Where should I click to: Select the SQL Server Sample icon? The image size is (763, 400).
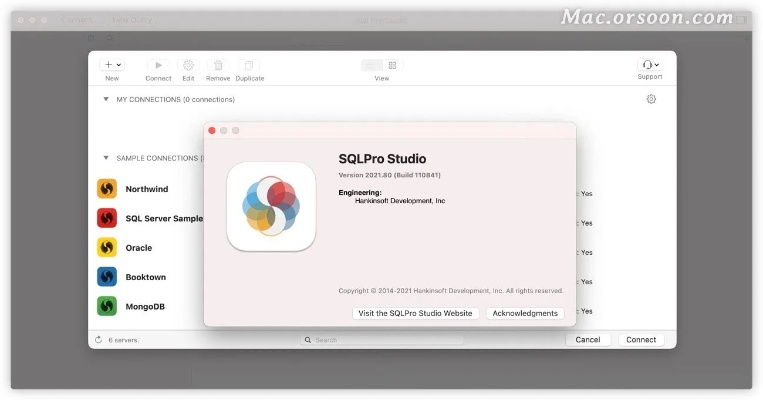(x=107, y=218)
